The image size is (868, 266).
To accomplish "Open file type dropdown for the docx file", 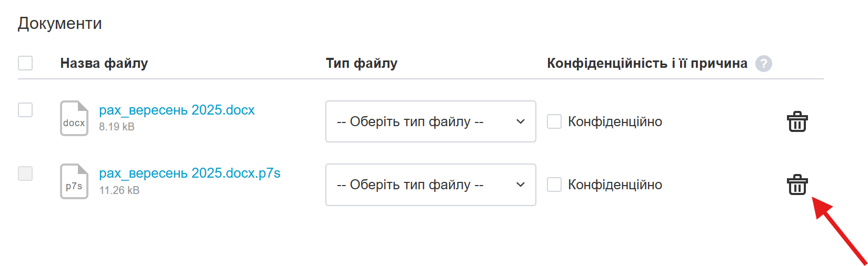I will [x=431, y=121].
